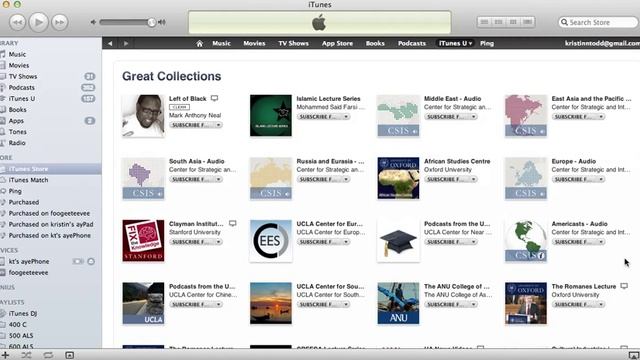Select the iTunes DJ playlist
Screen dimensions: 640x360
point(23,313)
